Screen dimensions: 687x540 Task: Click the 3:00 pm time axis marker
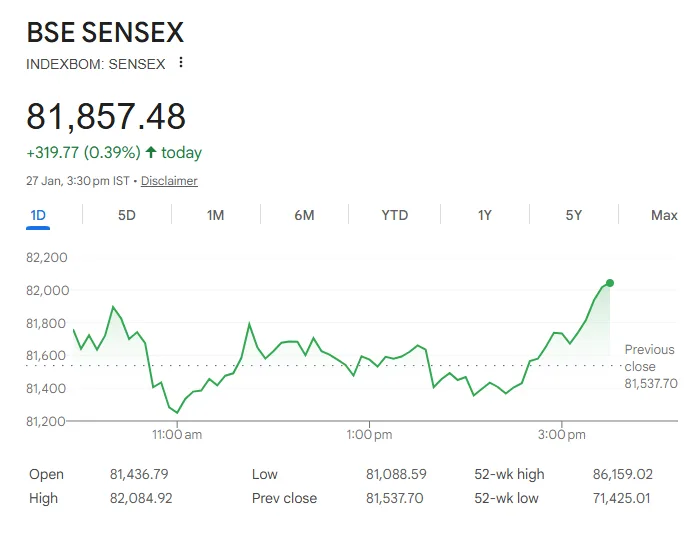point(562,435)
